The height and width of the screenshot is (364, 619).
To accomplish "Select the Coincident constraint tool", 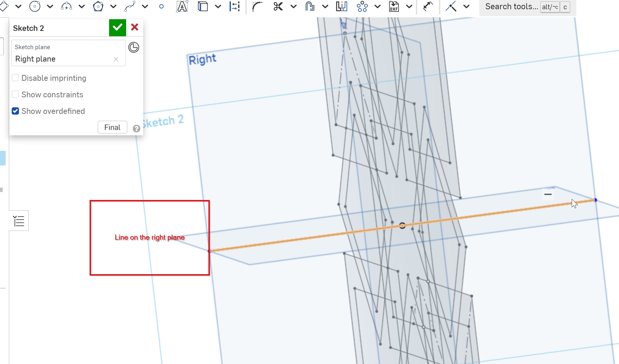I will tap(451, 6).
